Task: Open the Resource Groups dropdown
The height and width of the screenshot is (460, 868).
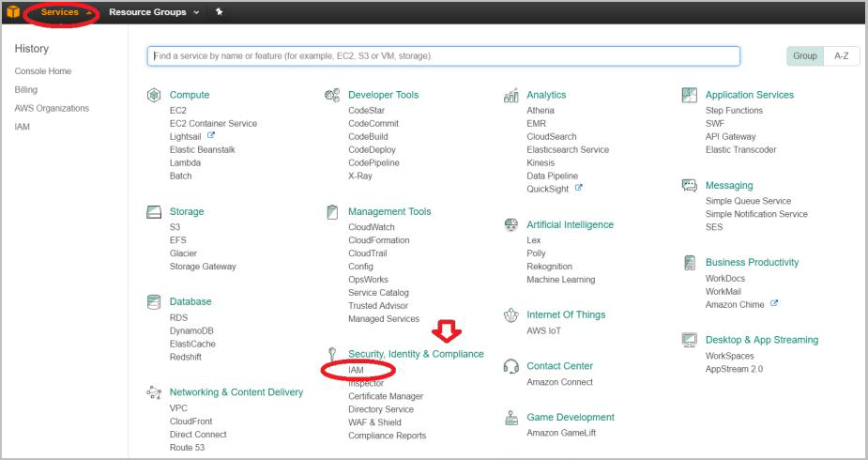Action: (x=154, y=11)
